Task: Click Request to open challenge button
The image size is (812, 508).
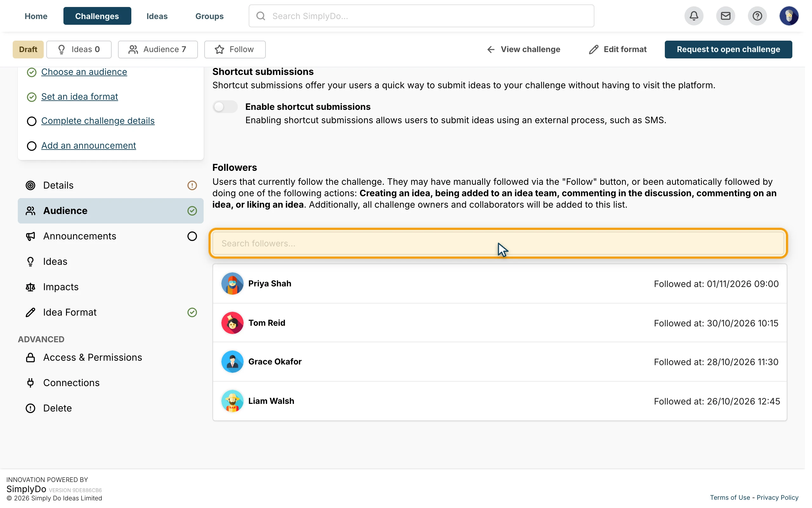Action: pyautogui.click(x=728, y=50)
